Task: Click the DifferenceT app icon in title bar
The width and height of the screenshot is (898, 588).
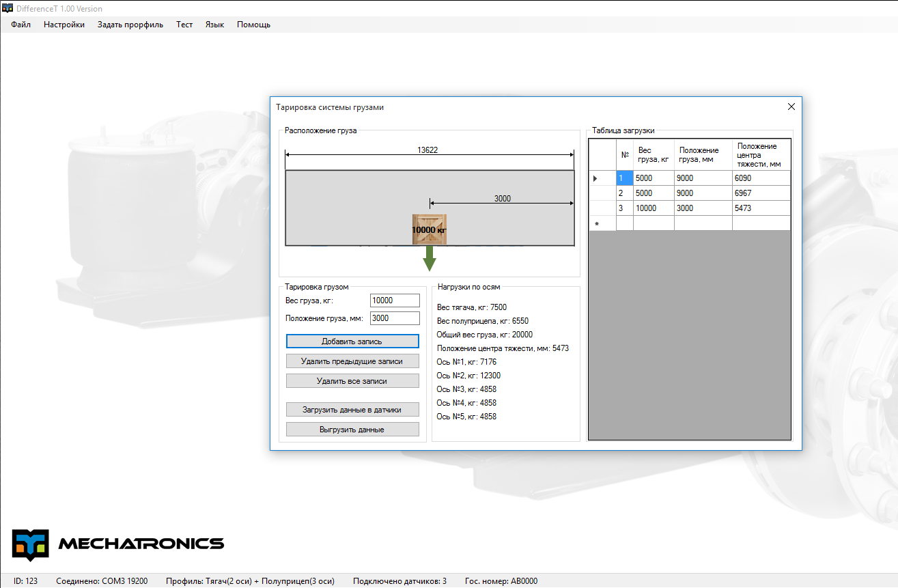Action: point(8,8)
